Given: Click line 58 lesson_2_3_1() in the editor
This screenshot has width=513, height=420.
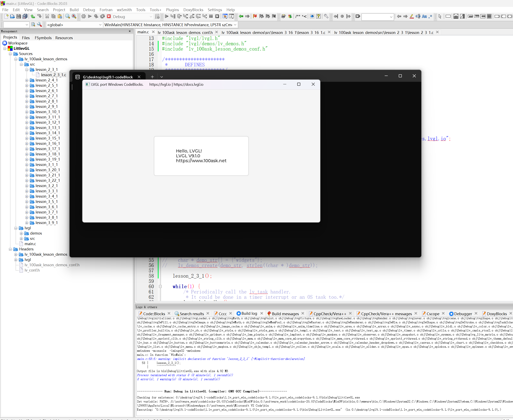Looking at the screenshot, I should [x=192, y=276].
